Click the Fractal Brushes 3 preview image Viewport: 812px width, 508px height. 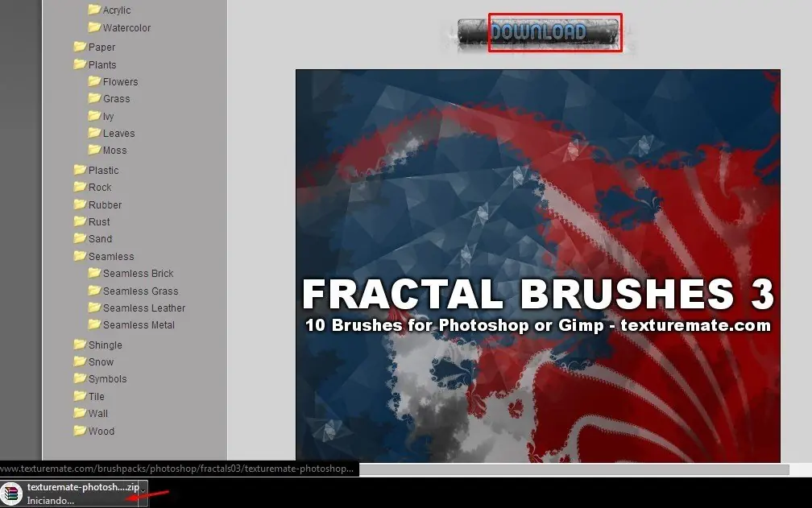pos(537,266)
